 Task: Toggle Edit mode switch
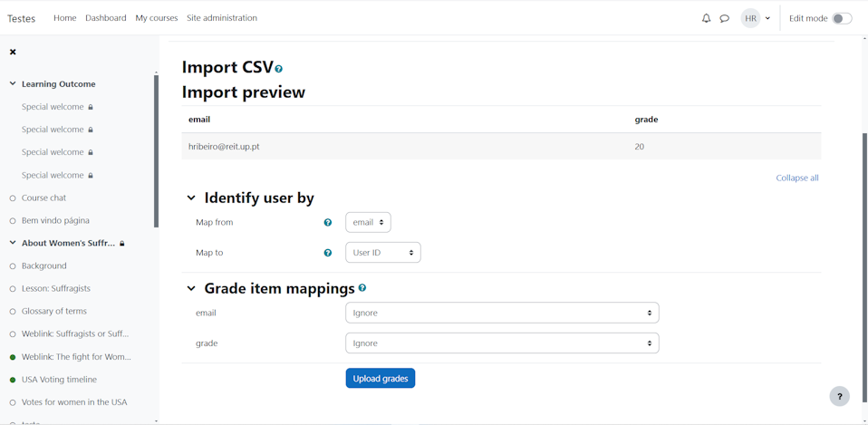click(841, 18)
